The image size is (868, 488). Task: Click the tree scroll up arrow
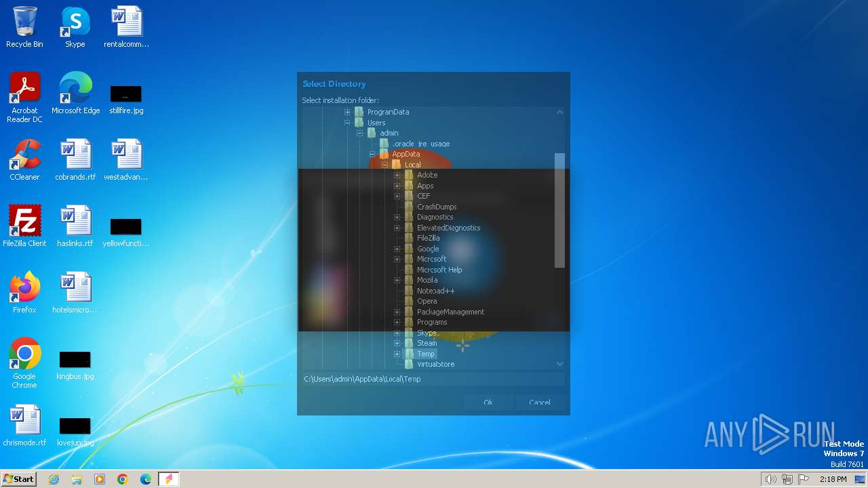point(559,112)
